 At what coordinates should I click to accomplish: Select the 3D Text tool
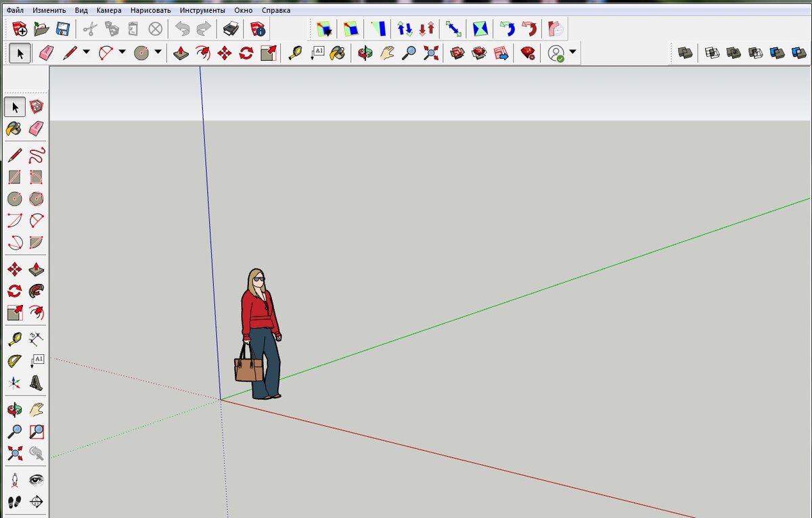[37, 383]
